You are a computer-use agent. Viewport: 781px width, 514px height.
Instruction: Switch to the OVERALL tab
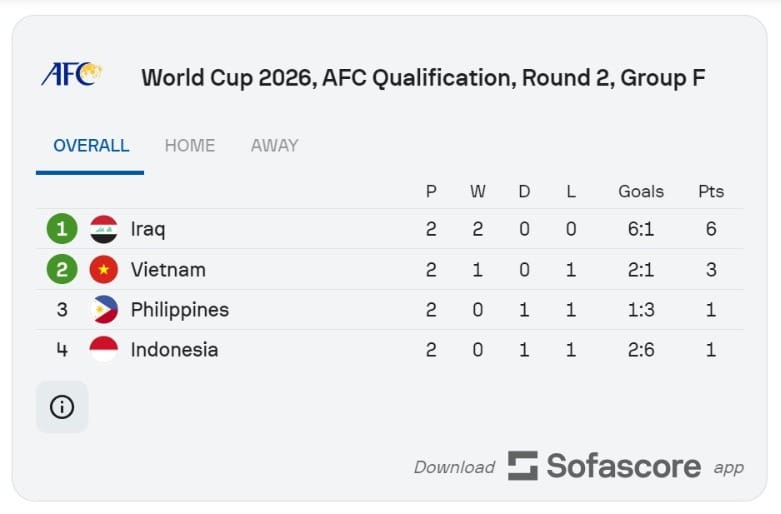[91, 146]
